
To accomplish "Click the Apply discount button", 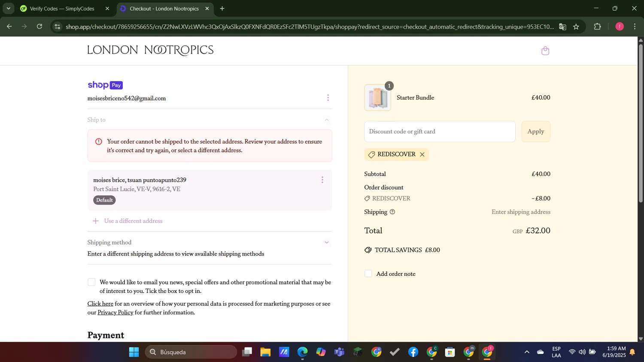I will coord(536,132).
